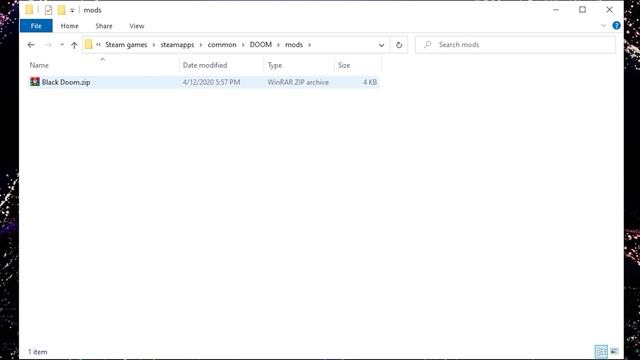Image resolution: width=640 pixels, height=360 pixels.
Task: Expand the ribbon with the chevron
Action: pos(603,26)
